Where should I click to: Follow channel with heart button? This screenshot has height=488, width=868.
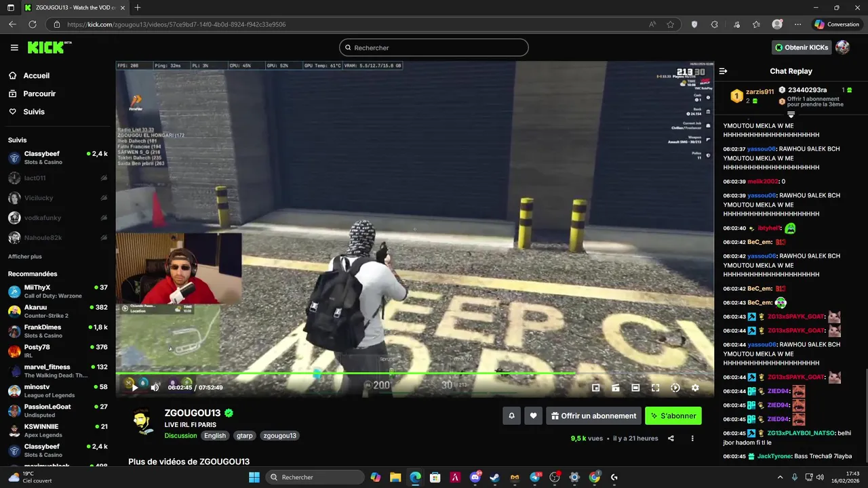(x=534, y=416)
